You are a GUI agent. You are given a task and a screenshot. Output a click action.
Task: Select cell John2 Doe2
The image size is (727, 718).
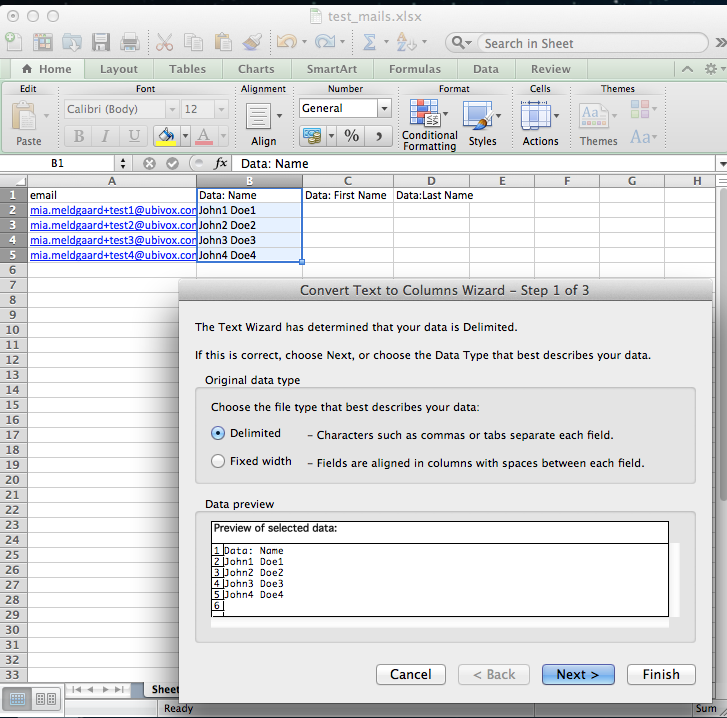pyautogui.click(x=249, y=225)
